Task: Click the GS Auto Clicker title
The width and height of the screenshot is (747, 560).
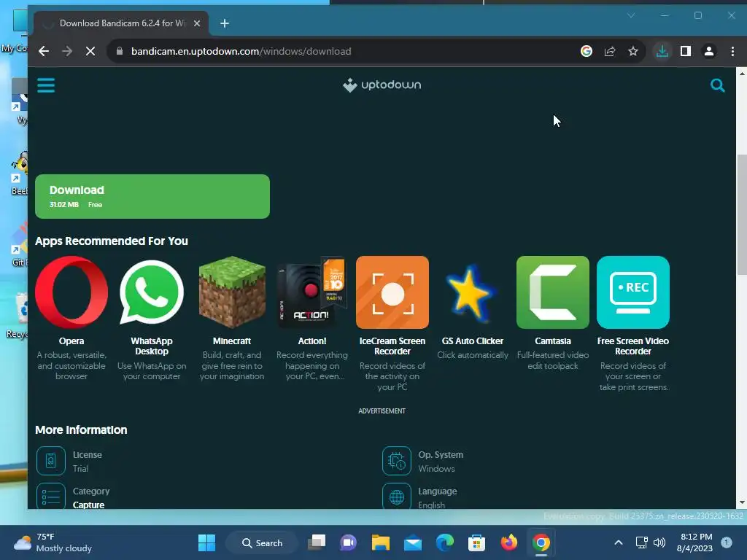Action: coord(472,341)
